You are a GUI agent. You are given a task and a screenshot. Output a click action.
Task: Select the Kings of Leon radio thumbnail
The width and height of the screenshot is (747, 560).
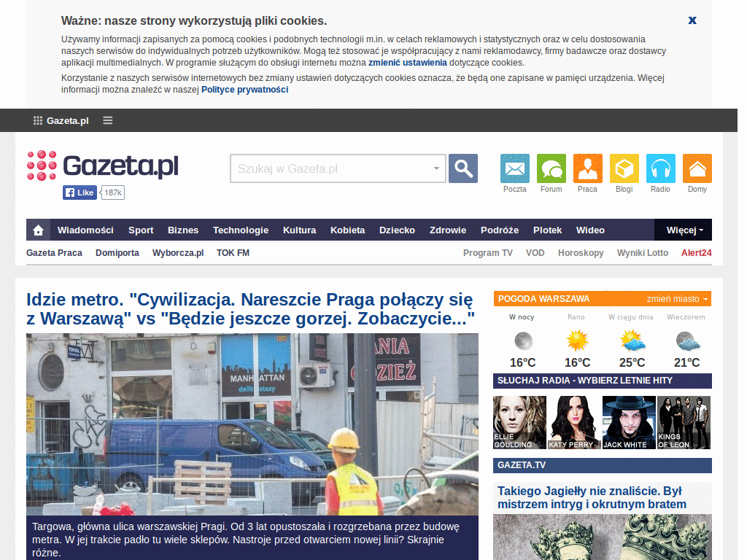[684, 422]
